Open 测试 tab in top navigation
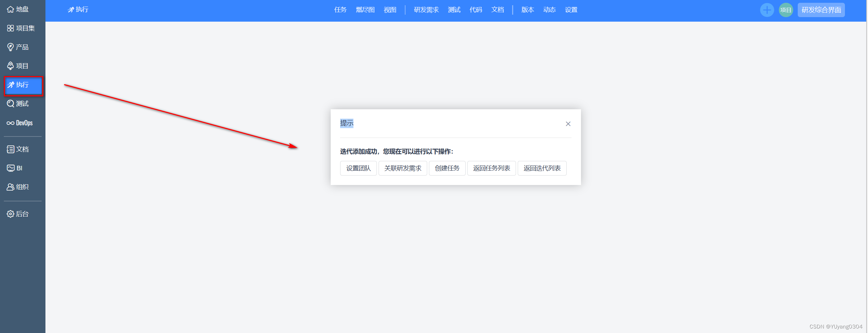 (x=454, y=10)
